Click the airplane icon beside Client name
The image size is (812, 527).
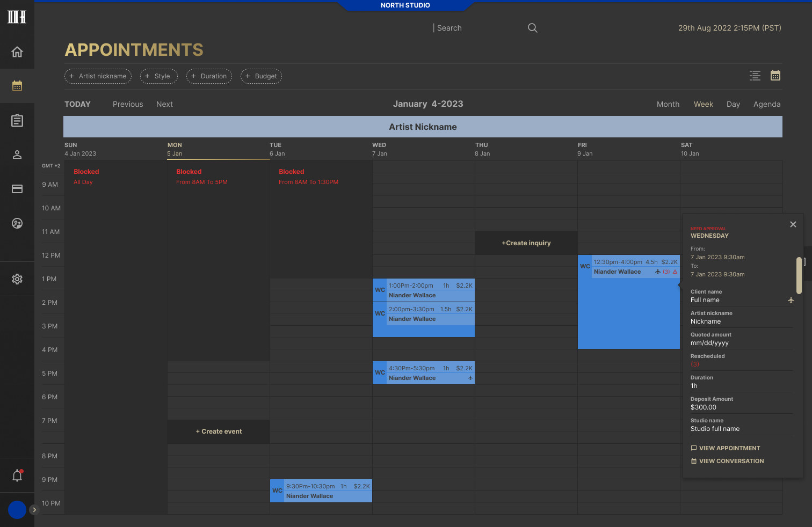click(x=791, y=300)
